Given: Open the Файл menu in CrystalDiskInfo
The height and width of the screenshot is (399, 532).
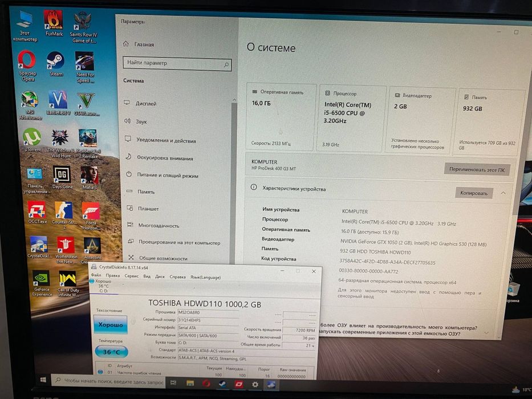Looking at the screenshot, I should 96,275.
